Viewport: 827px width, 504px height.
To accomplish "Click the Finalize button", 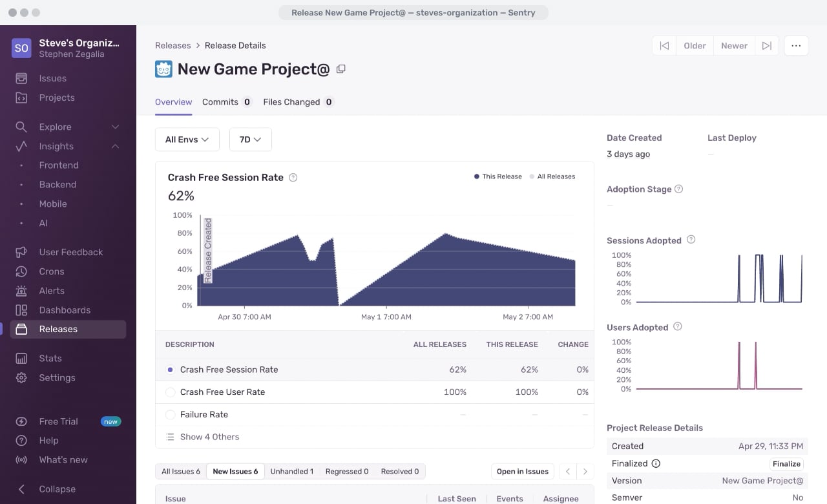I will click(786, 464).
